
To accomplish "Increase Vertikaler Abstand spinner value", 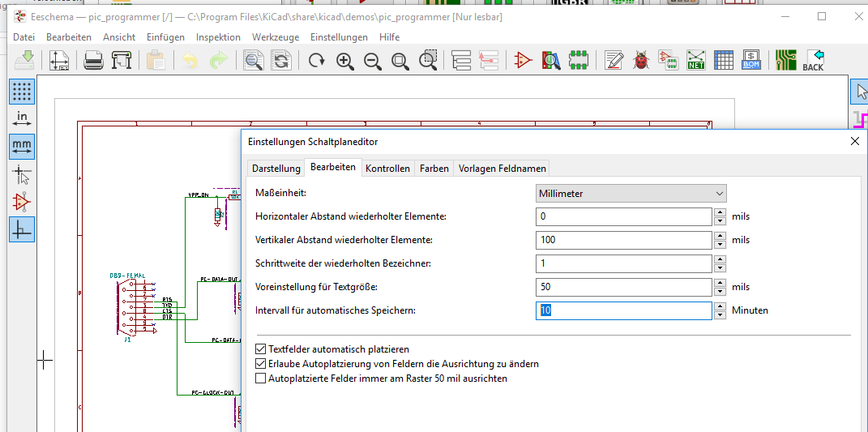I will tap(720, 235).
